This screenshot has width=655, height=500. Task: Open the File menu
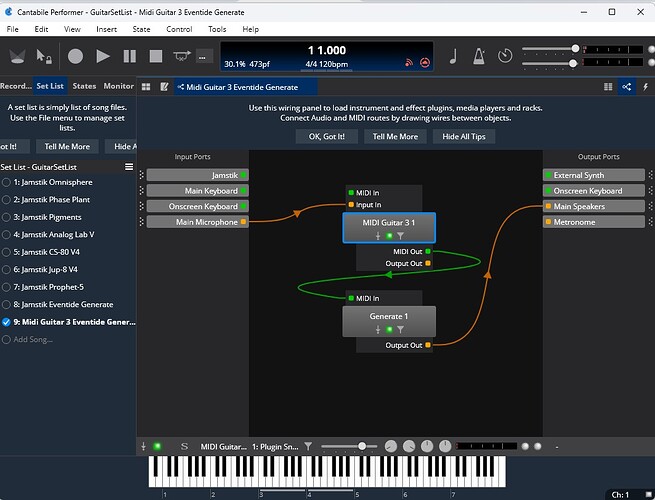click(13, 29)
